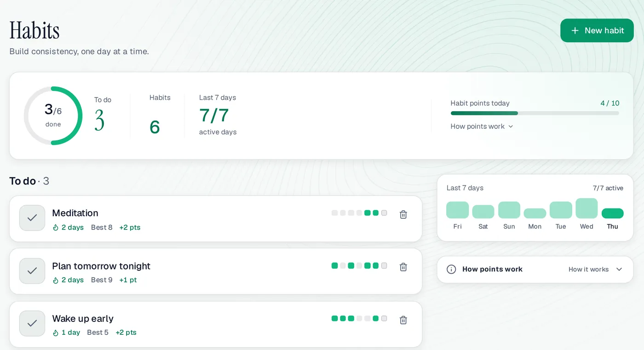This screenshot has width=644, height=350.
Task: Complete the Wake up early habit
Action: click(32, 323)
